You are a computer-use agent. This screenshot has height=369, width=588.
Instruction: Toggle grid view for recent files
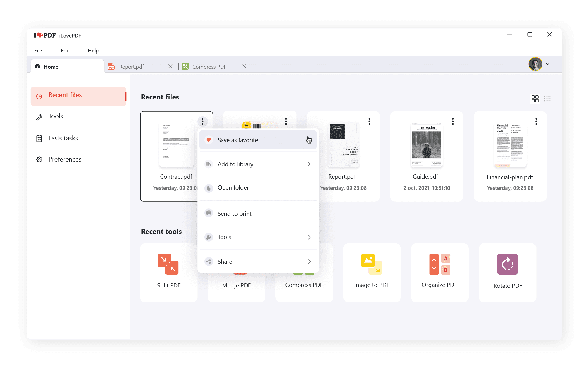[535, 99]
